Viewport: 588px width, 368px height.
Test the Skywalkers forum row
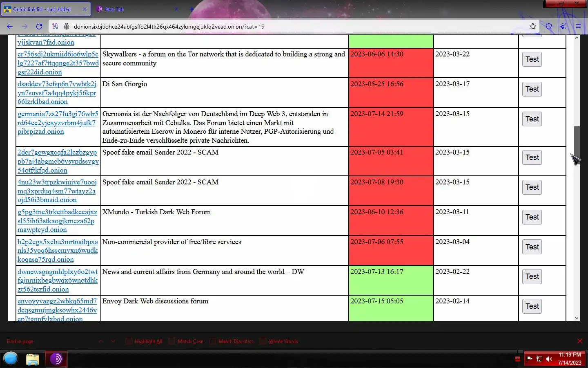532,59
